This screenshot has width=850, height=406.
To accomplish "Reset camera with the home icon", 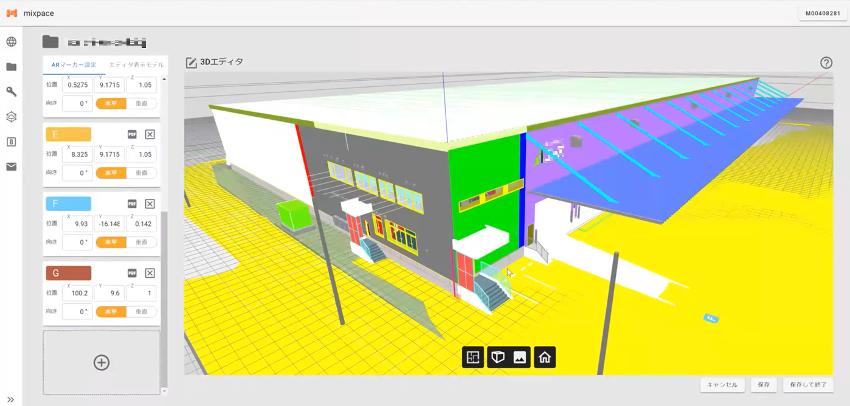I will click(545, 357).
